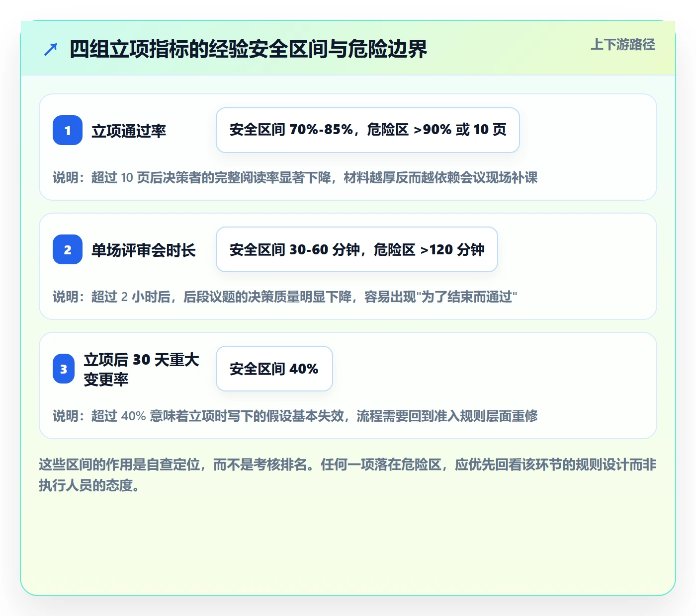
Task: Select the heading 四组立项指标的经验安全区间与危险边界
Action: coord(248,49)
